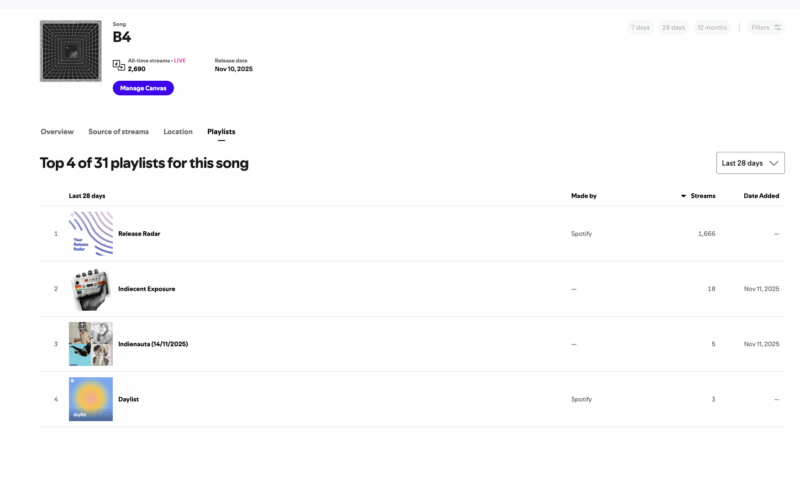Screen dimensions: 800x500
Task: Open the Location tab
Action: pos(178,132)
